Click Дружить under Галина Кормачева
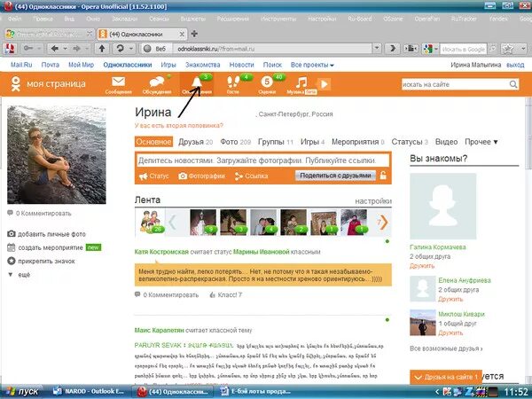The height and width of the screenshot is (399, 532). coord(422,266)
